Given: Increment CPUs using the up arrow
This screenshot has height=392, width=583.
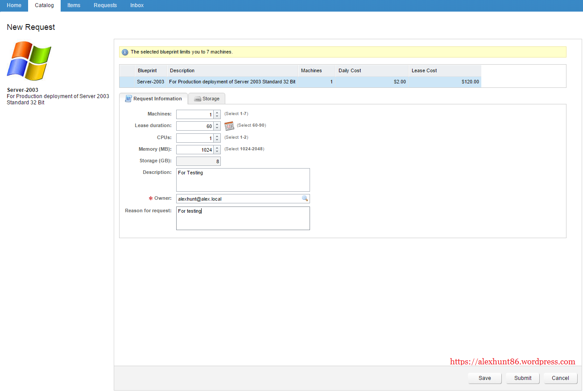Looking at the screenshot, I should coord(217,136).
